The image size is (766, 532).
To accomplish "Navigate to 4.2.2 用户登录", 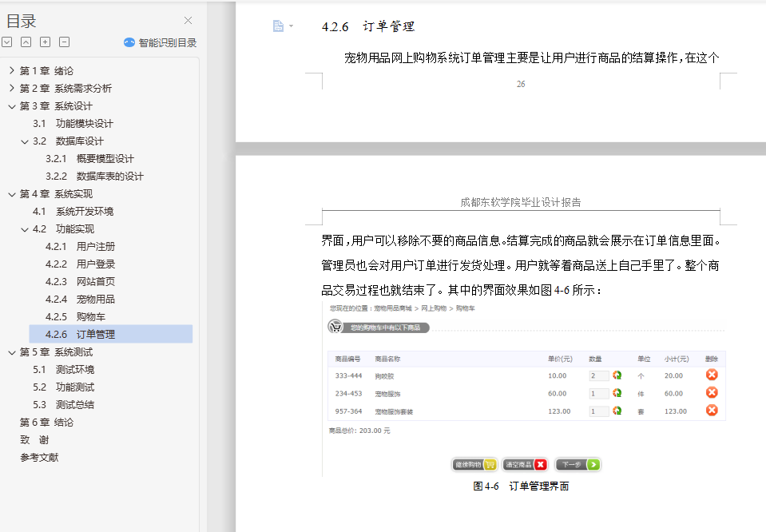I will (x=80, y=264).
